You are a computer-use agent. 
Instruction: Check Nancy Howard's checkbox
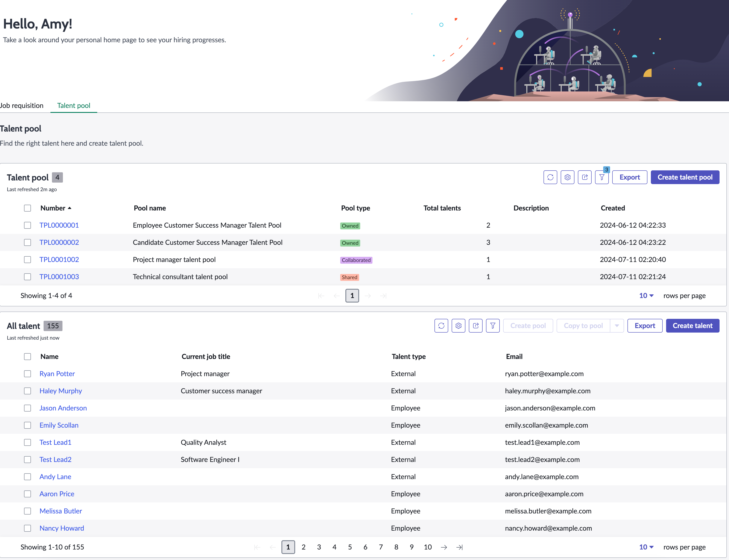tap(27, 528)
